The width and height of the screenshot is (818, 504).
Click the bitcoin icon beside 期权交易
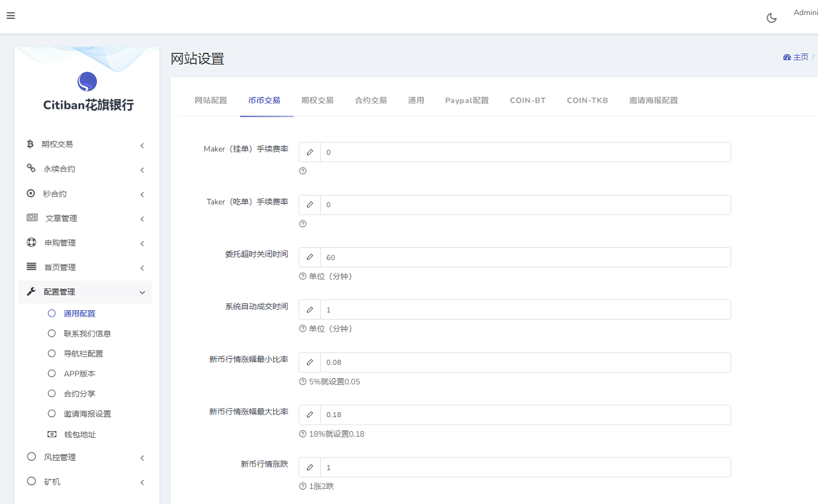coord(30,144)
